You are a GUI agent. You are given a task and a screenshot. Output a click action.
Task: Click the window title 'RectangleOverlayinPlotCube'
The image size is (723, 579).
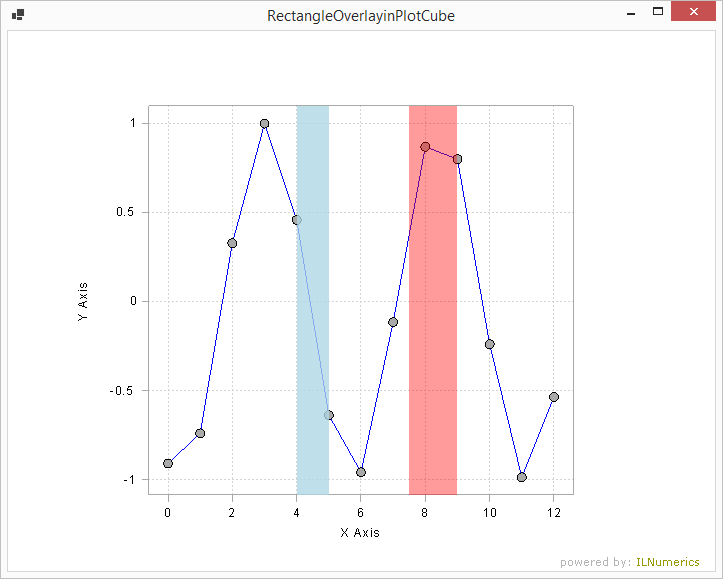tap(361, 16)
